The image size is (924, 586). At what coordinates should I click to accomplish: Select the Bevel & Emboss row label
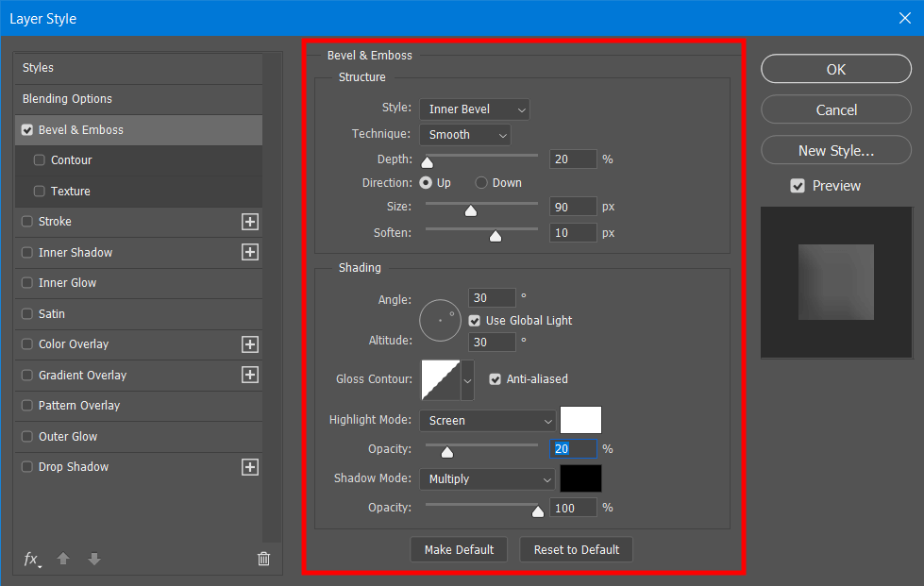81,129
